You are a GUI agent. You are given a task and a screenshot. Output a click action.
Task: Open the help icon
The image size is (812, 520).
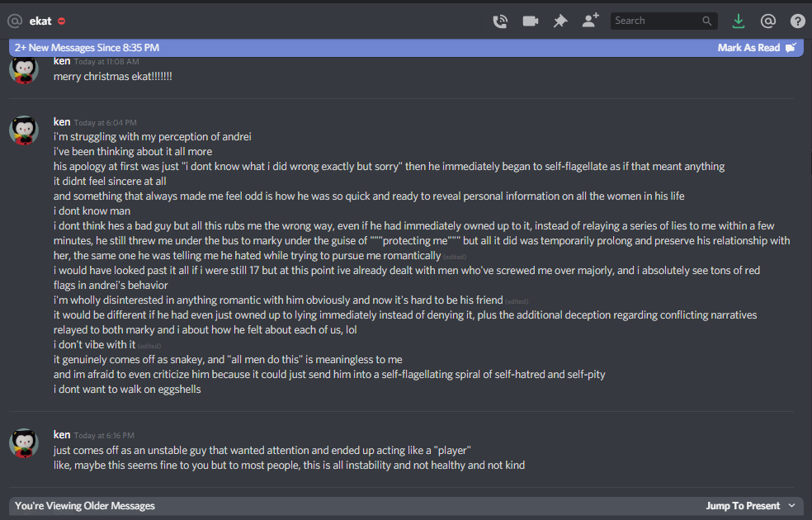797,21
